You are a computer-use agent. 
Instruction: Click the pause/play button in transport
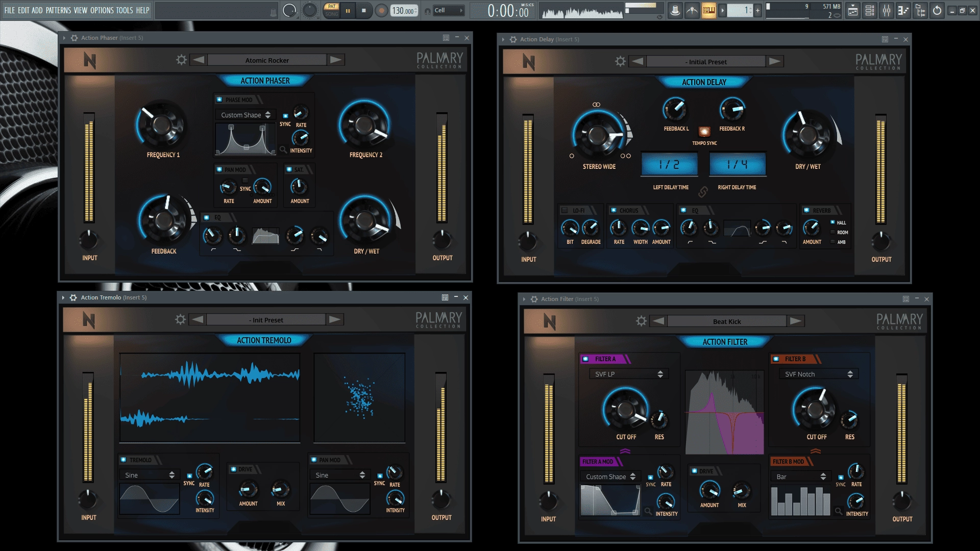pyautogui.click(x=348, y=11)
